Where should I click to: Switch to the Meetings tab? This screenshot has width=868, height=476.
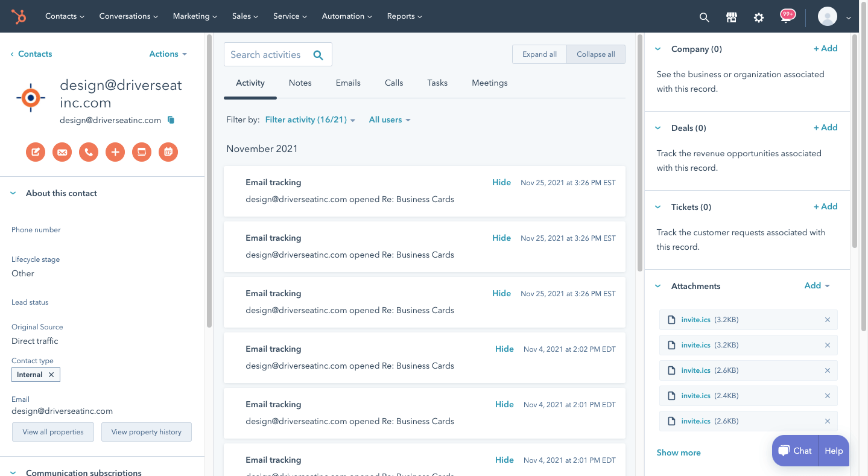tap(490, 83)
